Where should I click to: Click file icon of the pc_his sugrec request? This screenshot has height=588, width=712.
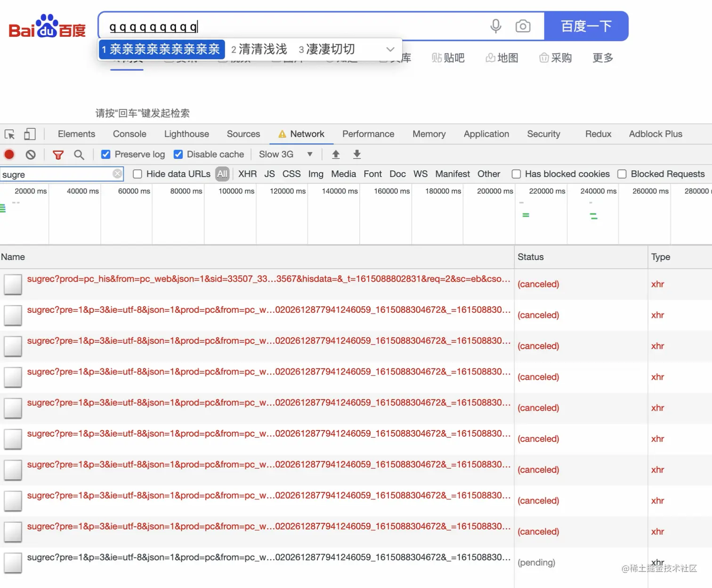click(x=13, y=284)
